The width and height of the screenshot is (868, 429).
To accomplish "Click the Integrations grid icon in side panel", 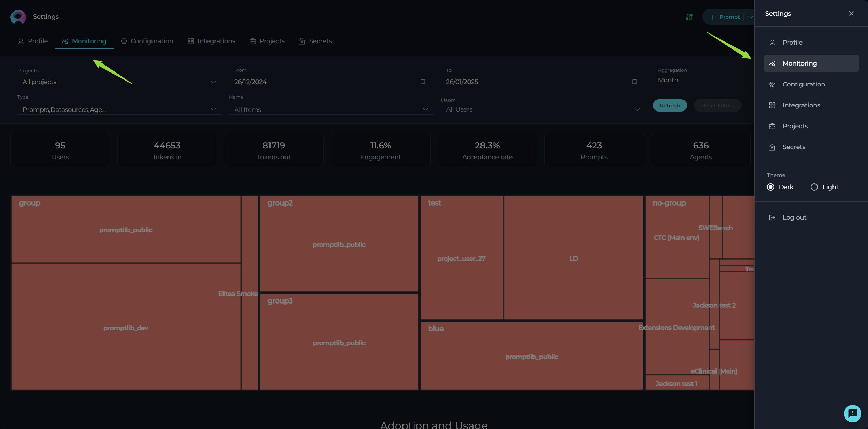I will click(x=772, y=105).
